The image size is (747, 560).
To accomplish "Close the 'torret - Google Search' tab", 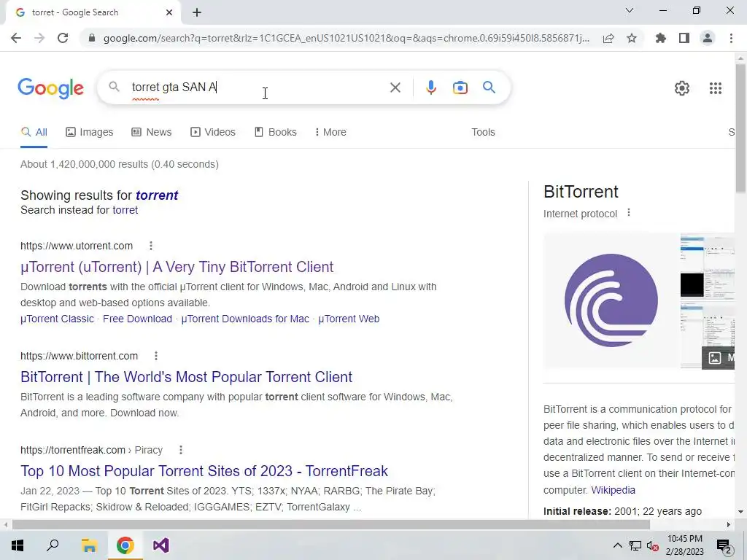I will coord(169,12).
